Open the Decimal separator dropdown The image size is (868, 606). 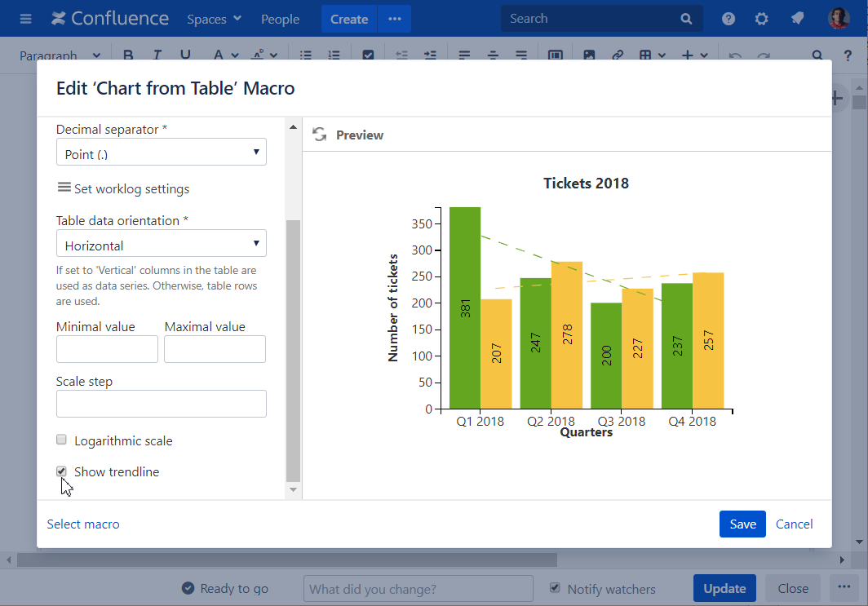[x=161, y=153]
